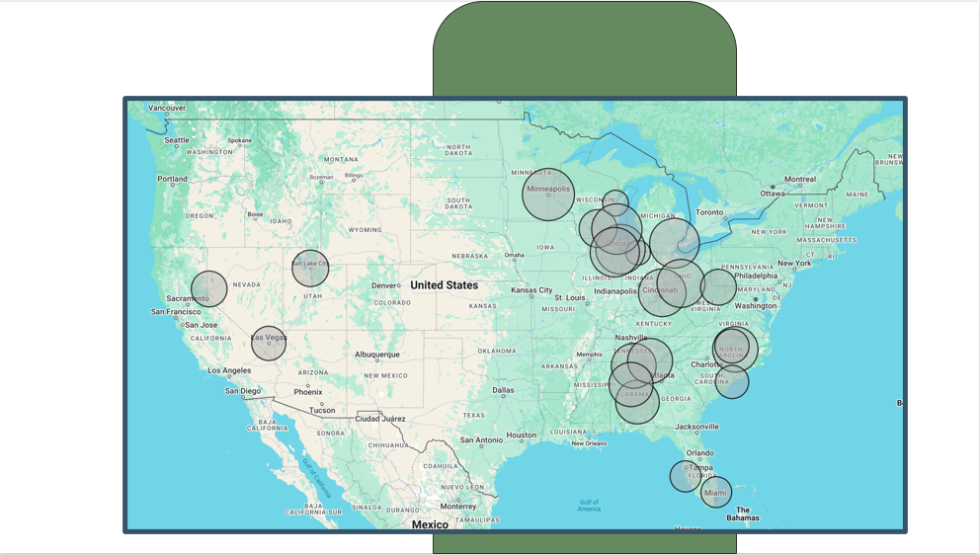Select the Jacksonville label

pos(696,427)
